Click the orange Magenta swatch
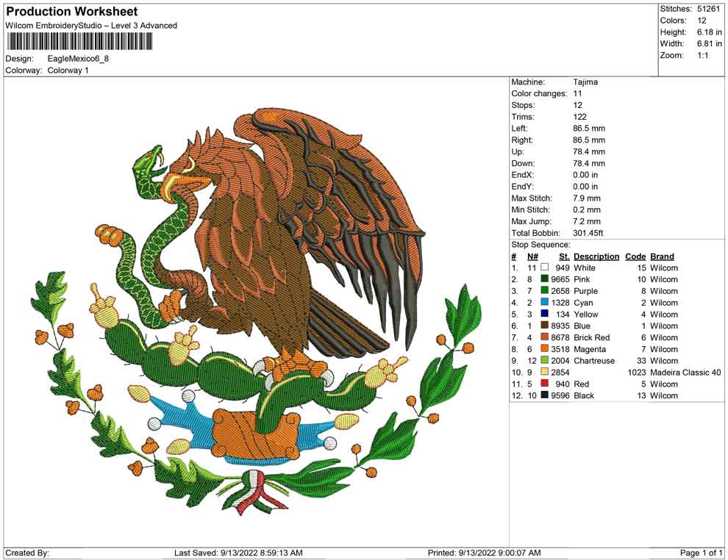728x560 pixels. point(545,348)
